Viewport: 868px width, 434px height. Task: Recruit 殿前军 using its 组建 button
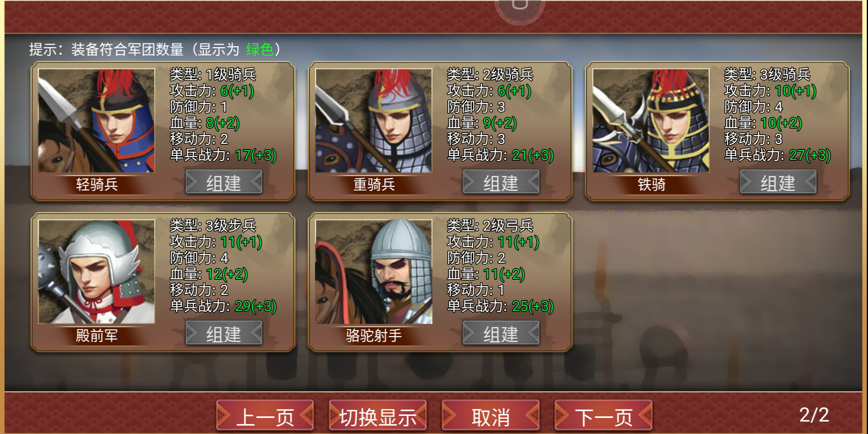(223, 333)
